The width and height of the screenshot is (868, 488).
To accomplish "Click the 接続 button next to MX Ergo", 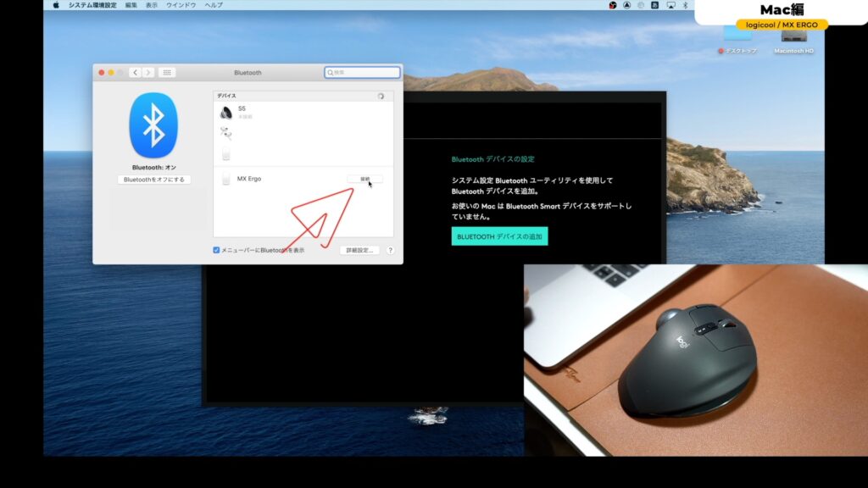I will [364, 179].
